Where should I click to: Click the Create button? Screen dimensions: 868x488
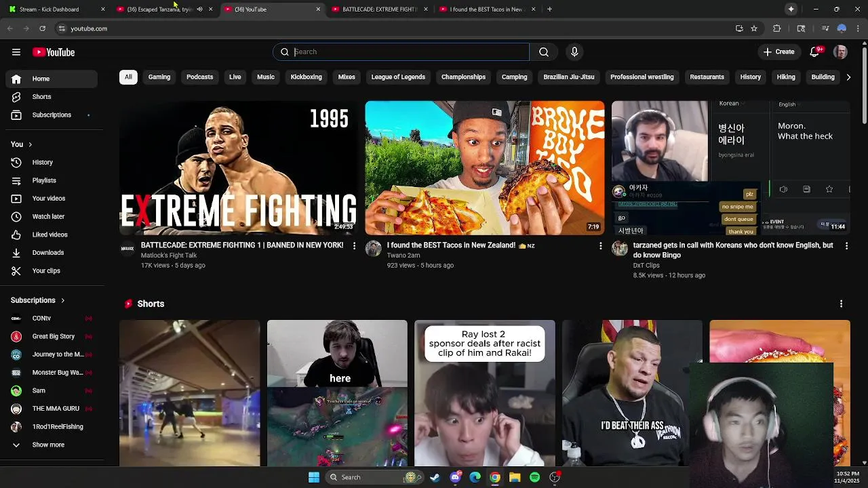[778, 52]
